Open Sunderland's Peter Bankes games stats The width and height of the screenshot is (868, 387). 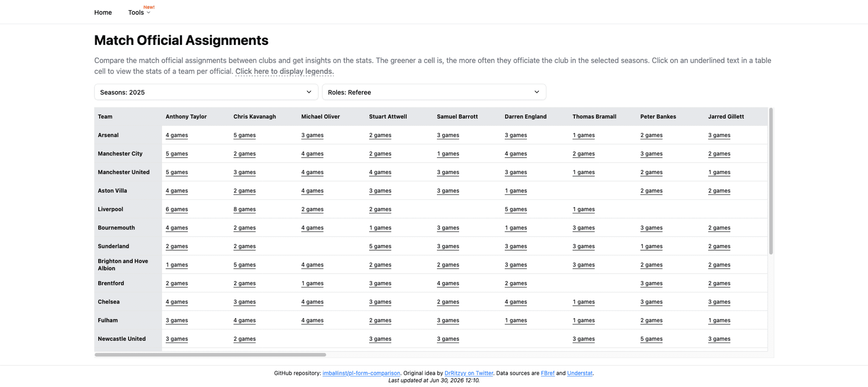click(x=651, y=246)
